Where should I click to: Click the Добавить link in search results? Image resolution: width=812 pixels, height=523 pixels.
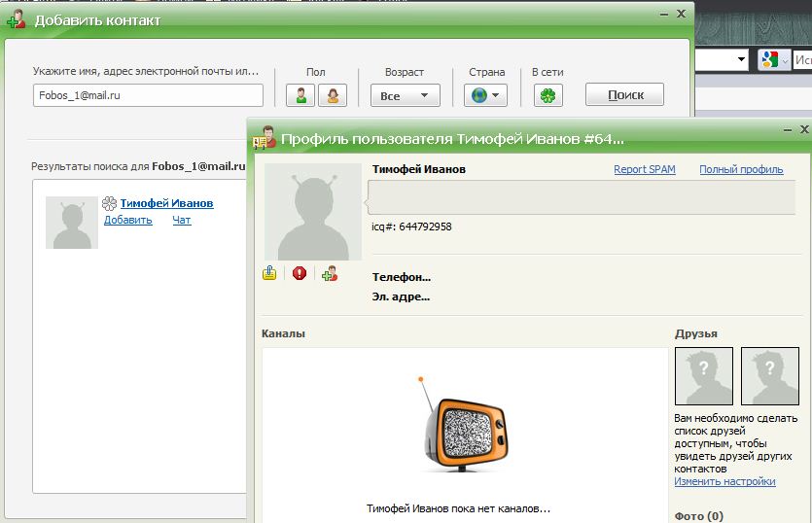(x=128, y=220)
